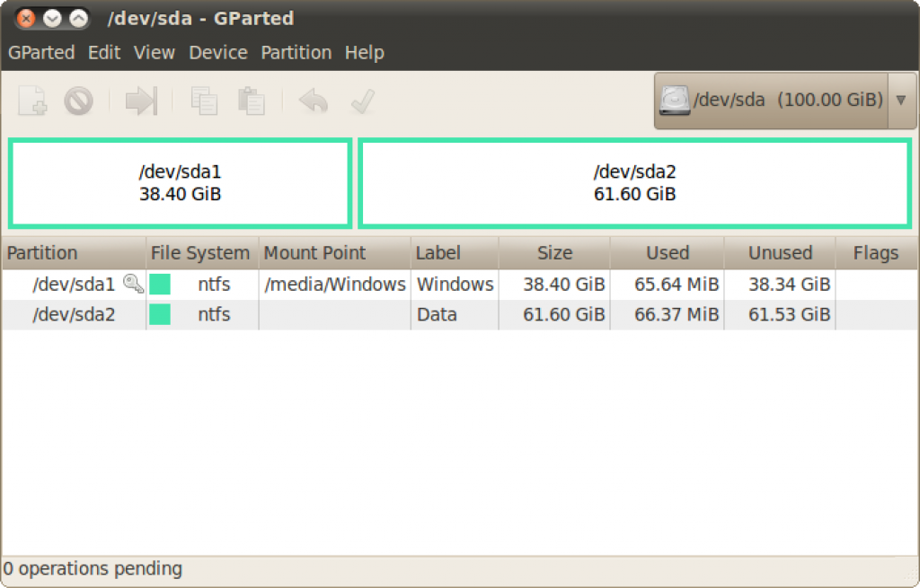Screen dimensions: 920x588
Task: Click the Resize/Move toolbar icon
Action: click(141, 101)
